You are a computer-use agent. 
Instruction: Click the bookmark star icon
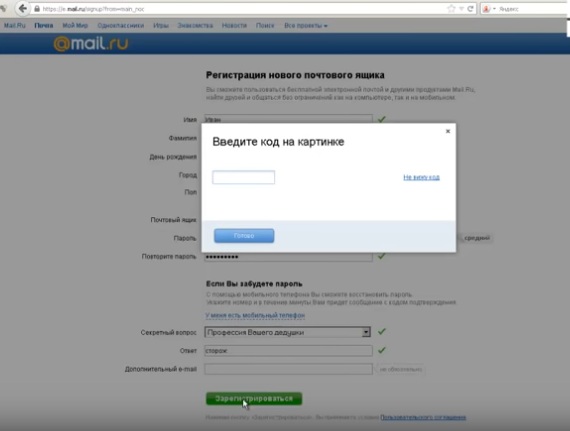point(451,9)
